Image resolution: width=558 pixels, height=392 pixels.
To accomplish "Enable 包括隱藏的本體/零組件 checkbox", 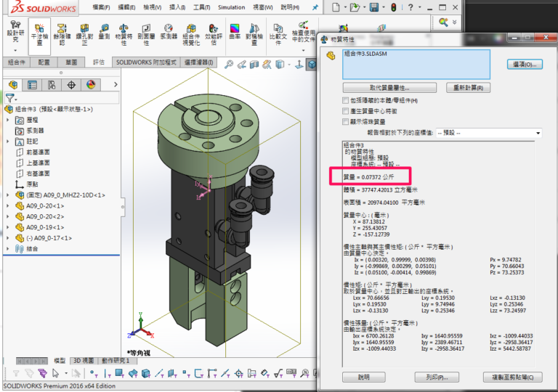I will click(346, 100).
